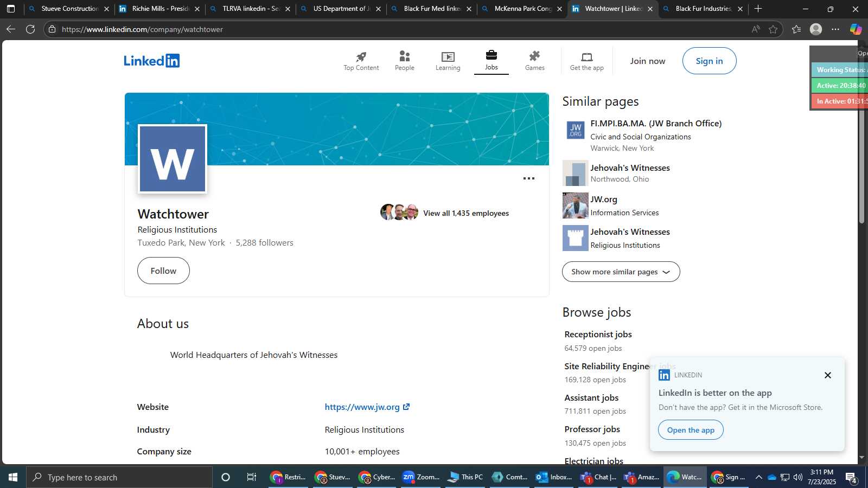Follow the Watchtower company page
Viewport: 868px width, 488px height.
[163, 271]
